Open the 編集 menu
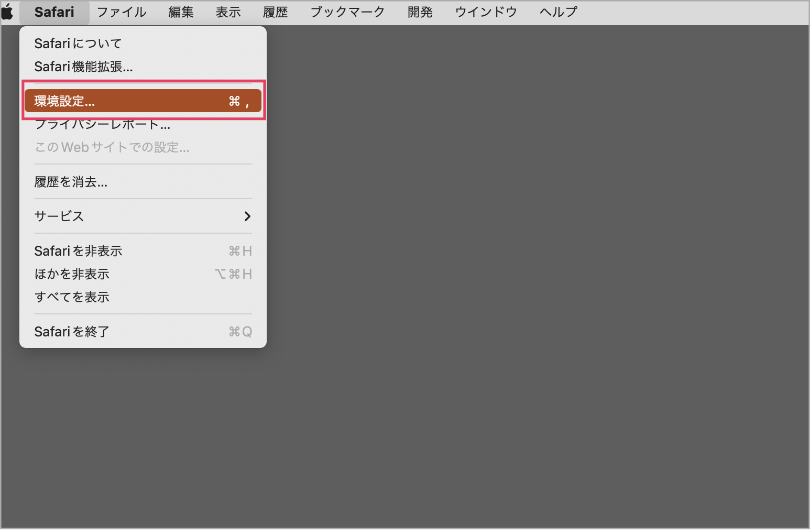The height and width of the screenshot is (530, 810). (181, 12)
